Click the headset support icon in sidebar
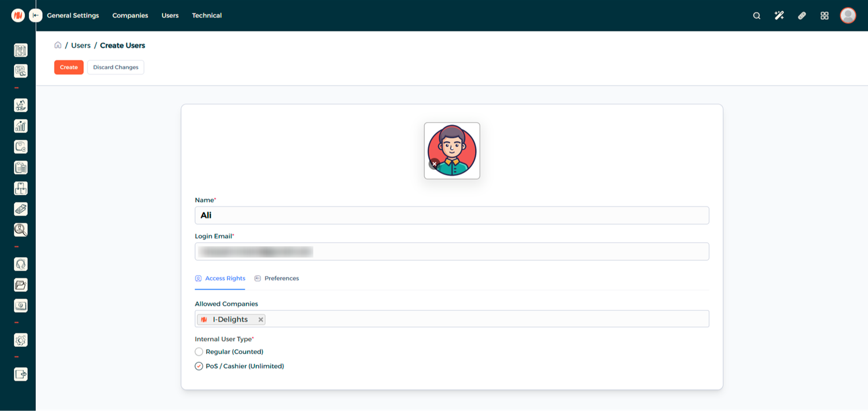 20,264
